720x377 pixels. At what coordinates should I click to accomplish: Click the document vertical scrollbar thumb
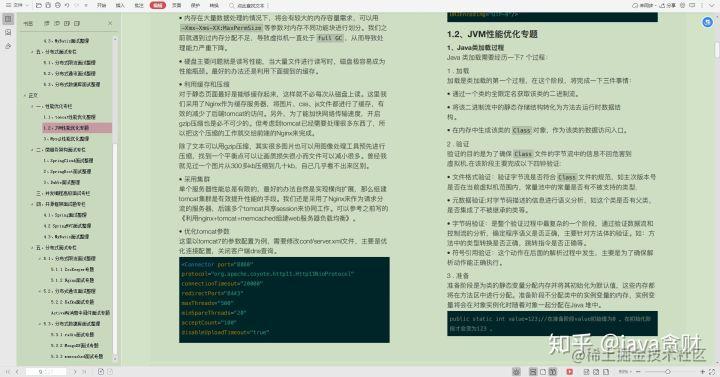[x=717, y=50]
